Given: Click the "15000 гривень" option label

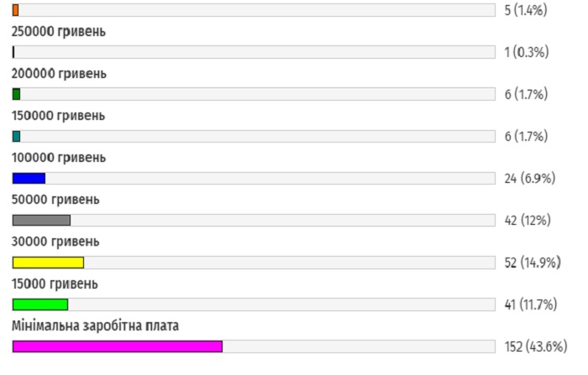Looking at the screenshot, I should (55, 283).
